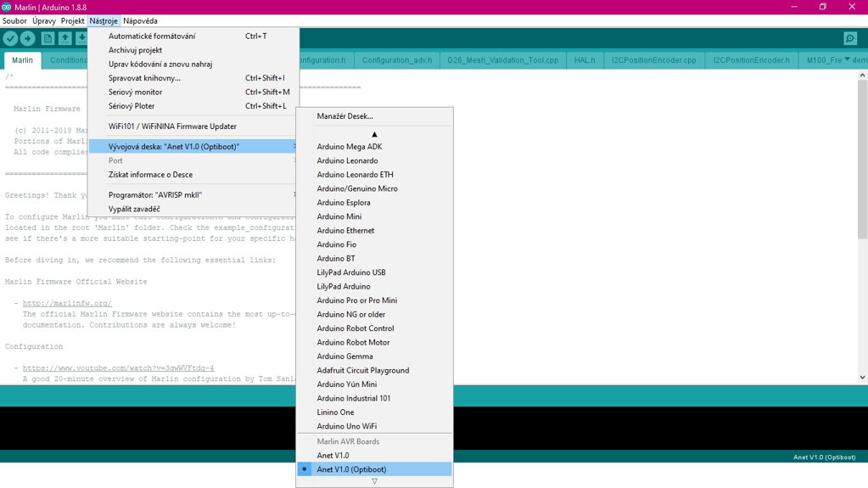Click the editor scrollbar up arrow
This screenshot has height=488, width=868.
[862, 75]
